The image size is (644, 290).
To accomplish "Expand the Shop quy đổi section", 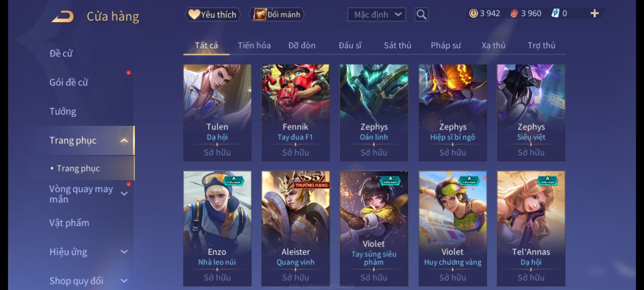I will tap(124, 281).
